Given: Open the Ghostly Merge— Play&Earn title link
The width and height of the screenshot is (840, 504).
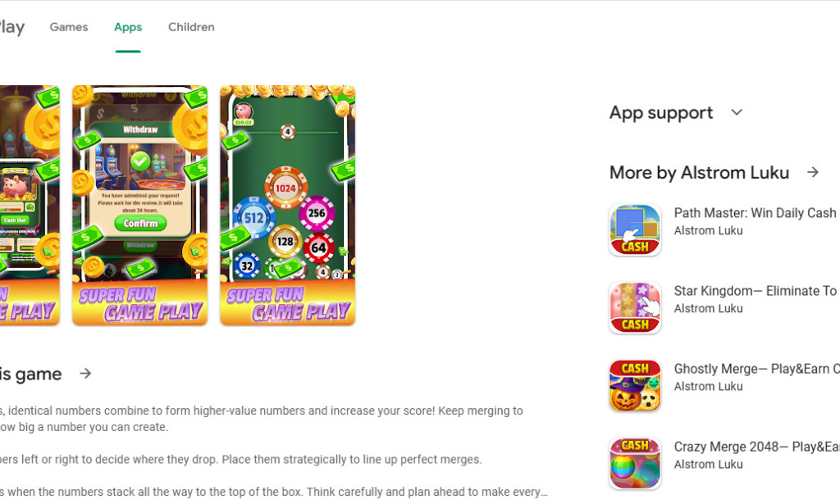Looking at the screenshot, I should [x=756, y=369].
